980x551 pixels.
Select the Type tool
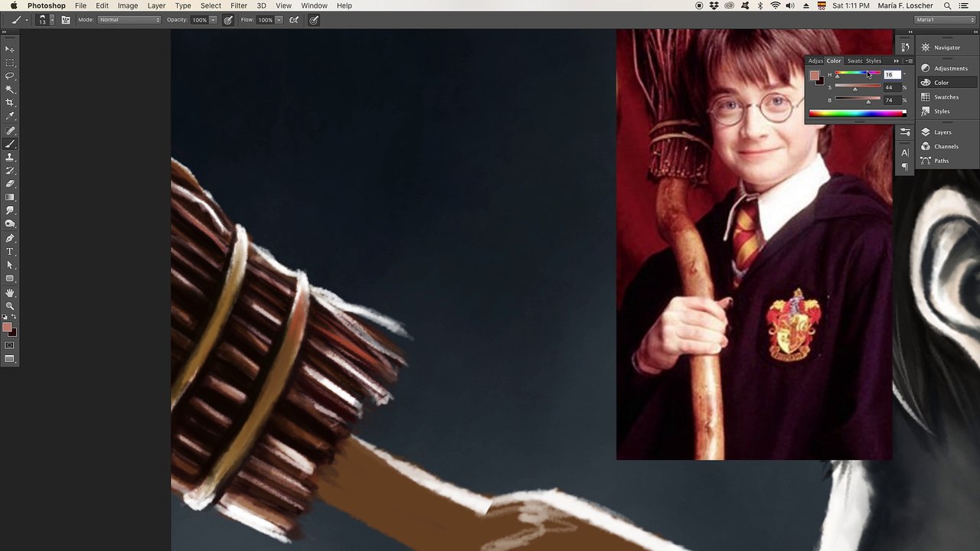pyautogui.click(x=10, y=252)
